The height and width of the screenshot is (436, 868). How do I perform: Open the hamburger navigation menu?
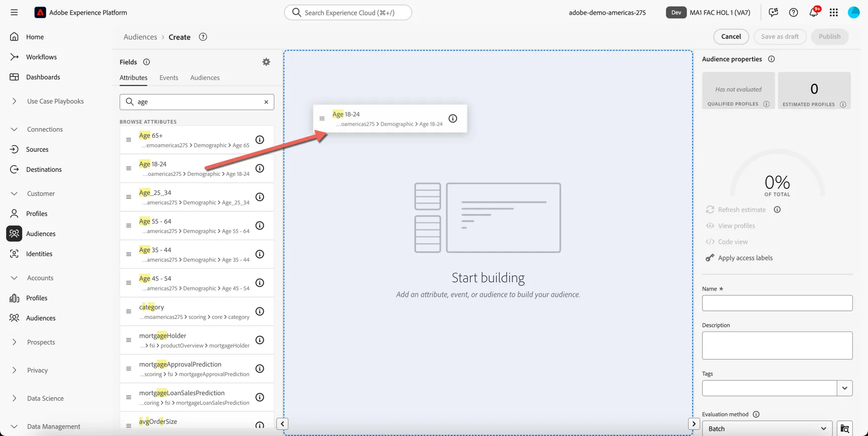(14, 13)
